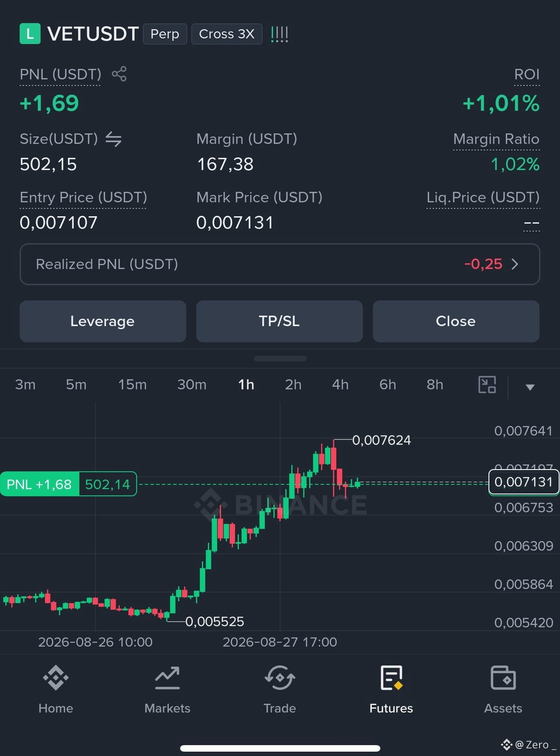Tap the ROI label for info

tap(527, 75)
